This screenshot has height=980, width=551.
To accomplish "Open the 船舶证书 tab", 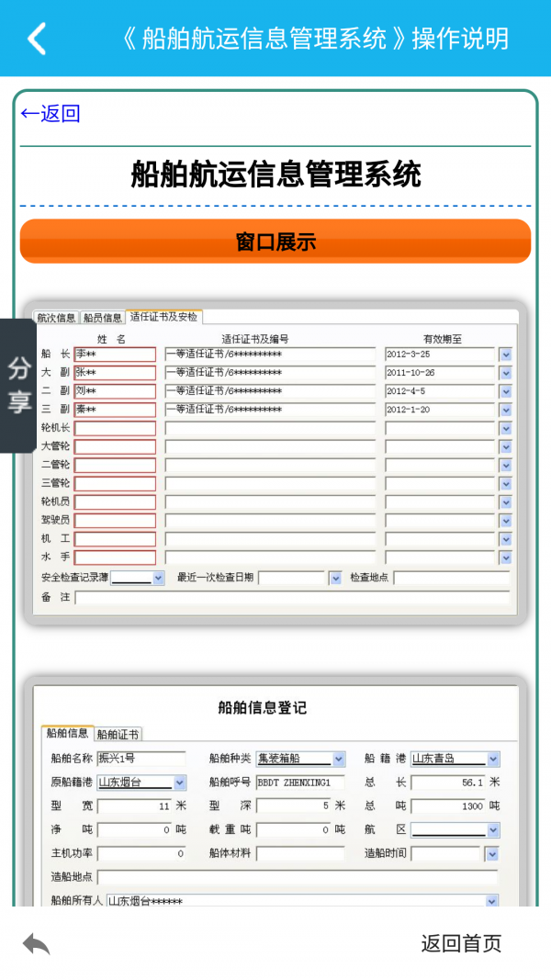I will (x=118, y=734).
